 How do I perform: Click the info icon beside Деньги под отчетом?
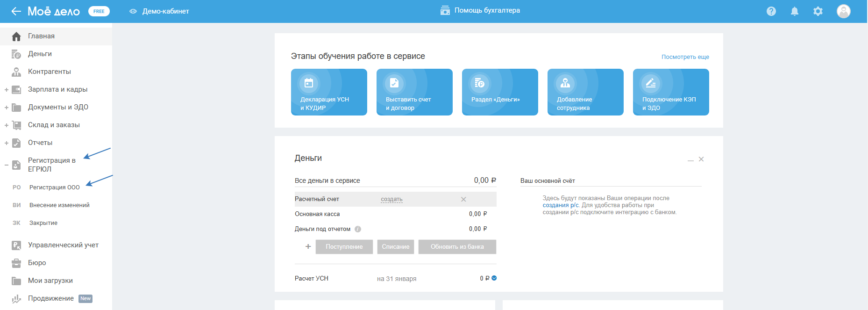click(x=358, y=229)
